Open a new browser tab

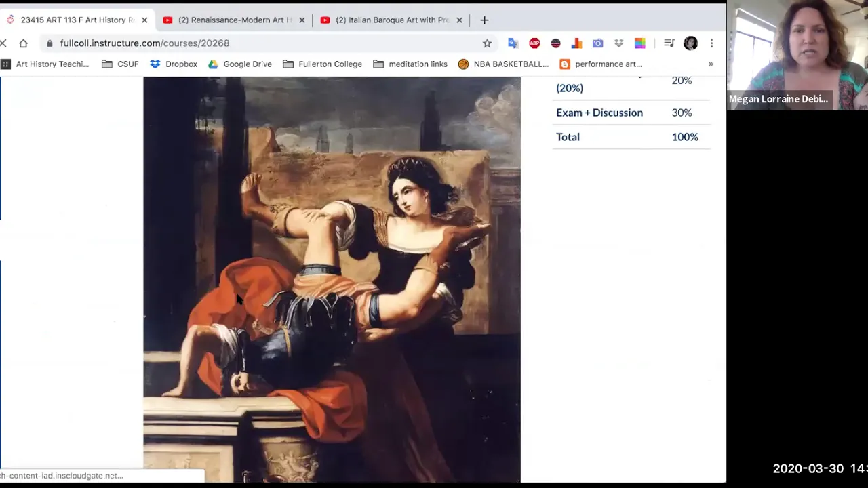484,20
